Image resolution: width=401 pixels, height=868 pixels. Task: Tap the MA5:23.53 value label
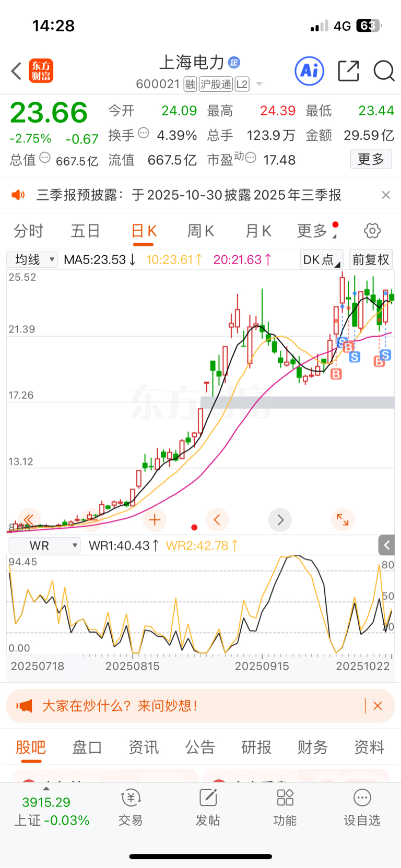click(x=99, y=259)
